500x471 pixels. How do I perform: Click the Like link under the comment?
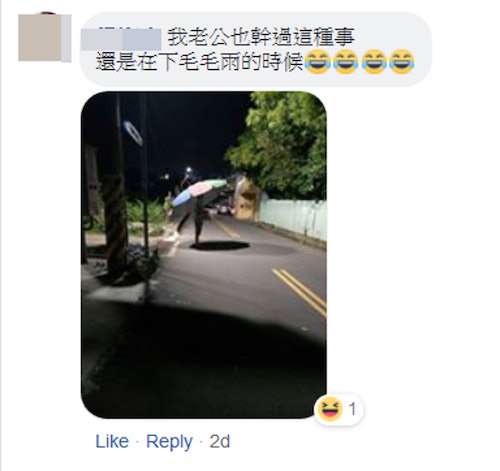[112, 442]
